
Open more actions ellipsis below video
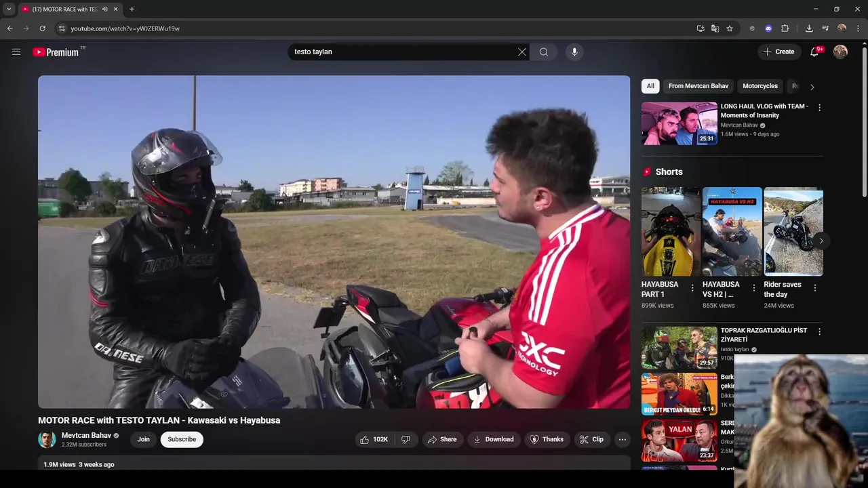[623, 439]
